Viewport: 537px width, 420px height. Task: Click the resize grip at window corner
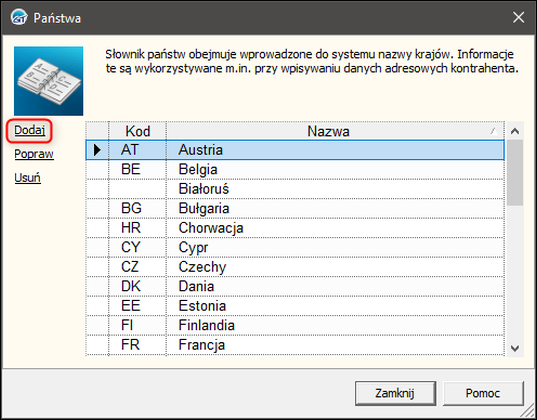[529, 411]
